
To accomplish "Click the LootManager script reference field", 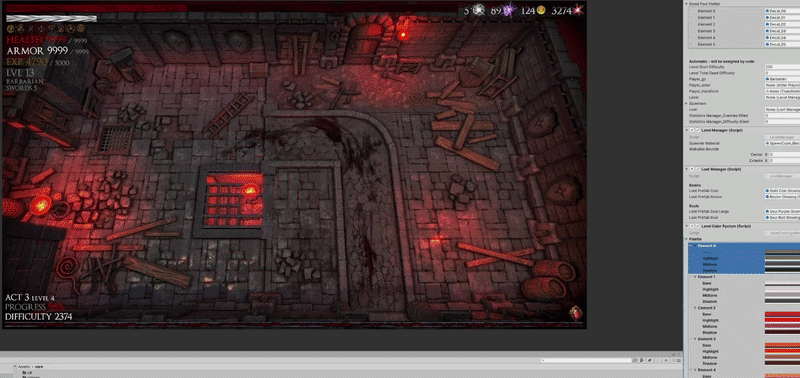I will pos(782,176).
